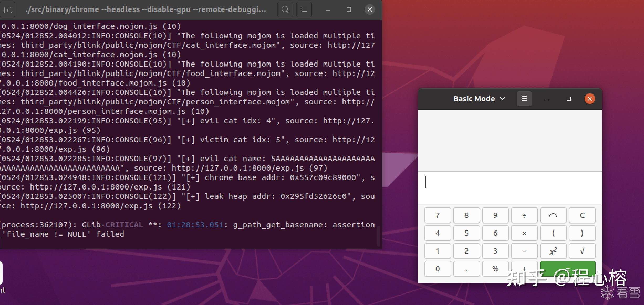Click the undo arrow in calculator
644x305 pixels.
[553, 215]
